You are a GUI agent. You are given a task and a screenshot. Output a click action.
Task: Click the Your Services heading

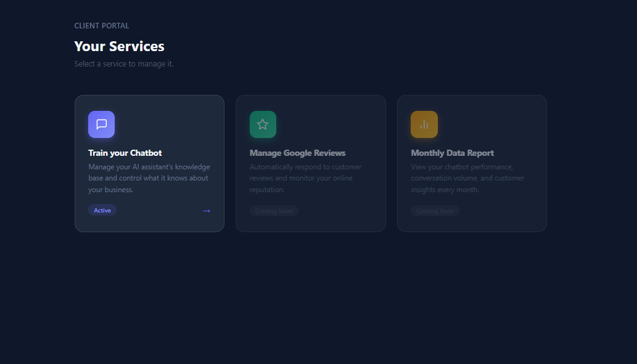(120, 46)
